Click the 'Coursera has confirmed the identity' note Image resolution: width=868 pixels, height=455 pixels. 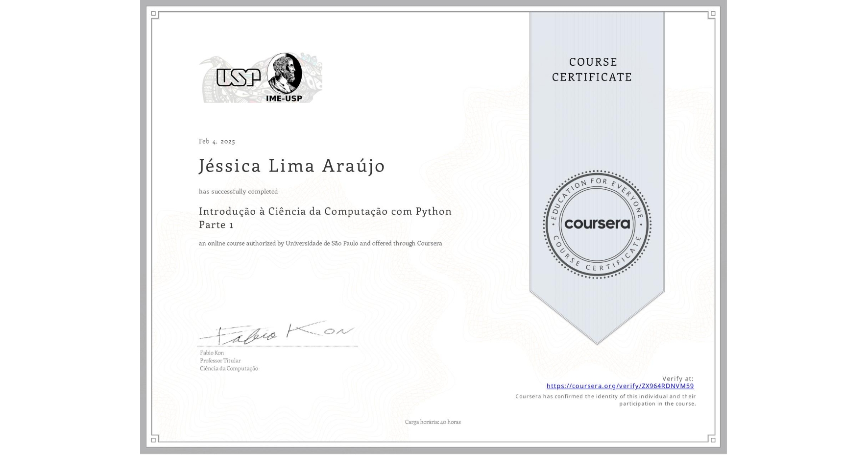pyautogui.click(x=605, y=400)
